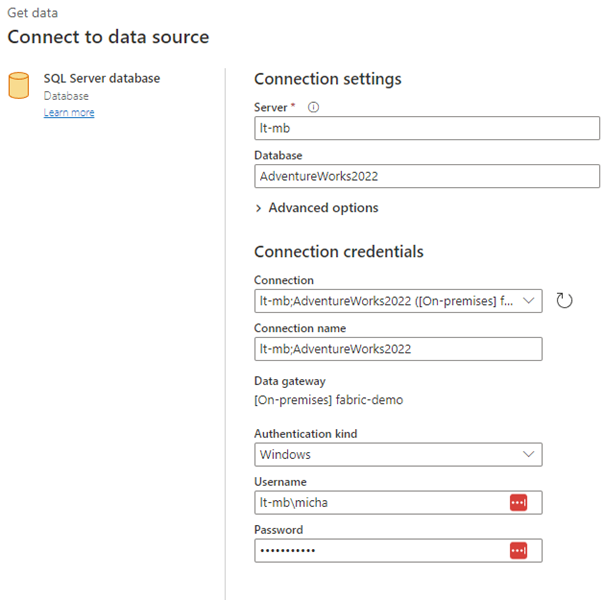Click the red password manager icon in Username
The width and height of the screenshot is (605, 600).
(x=518, y=502)
